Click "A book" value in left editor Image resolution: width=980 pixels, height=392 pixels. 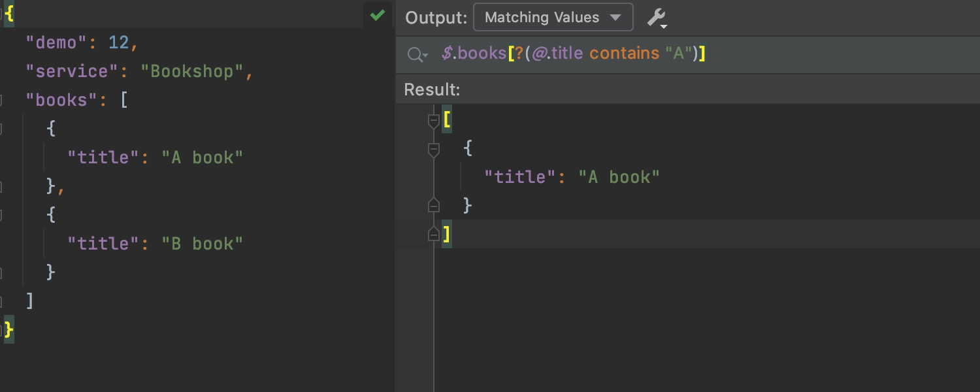[203, 157]
